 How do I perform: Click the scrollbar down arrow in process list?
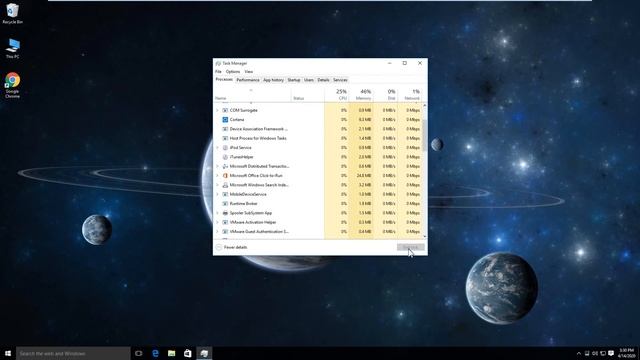pos(424,236)
